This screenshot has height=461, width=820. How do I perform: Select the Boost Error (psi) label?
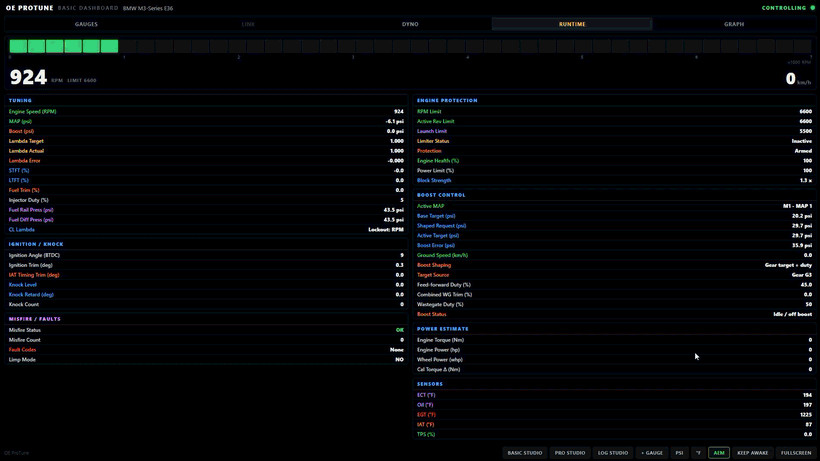436,245
